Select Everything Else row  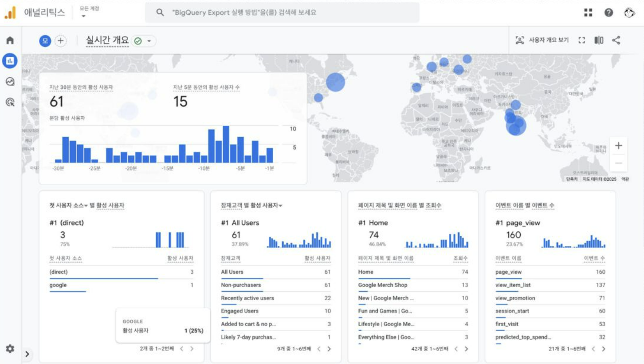413,337
